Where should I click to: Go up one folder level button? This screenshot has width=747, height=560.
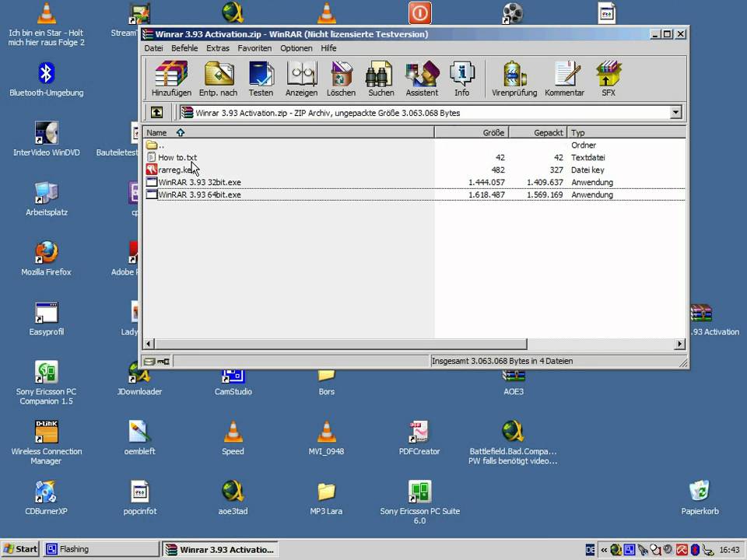[156, 113]
